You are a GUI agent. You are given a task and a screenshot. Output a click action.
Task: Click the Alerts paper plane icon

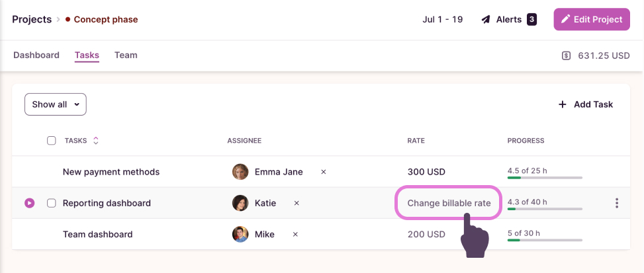coord(486,19)
